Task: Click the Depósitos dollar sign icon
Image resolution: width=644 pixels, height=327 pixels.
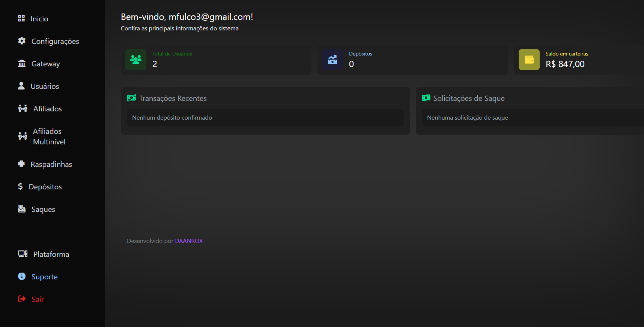Action: pos(20,186)
